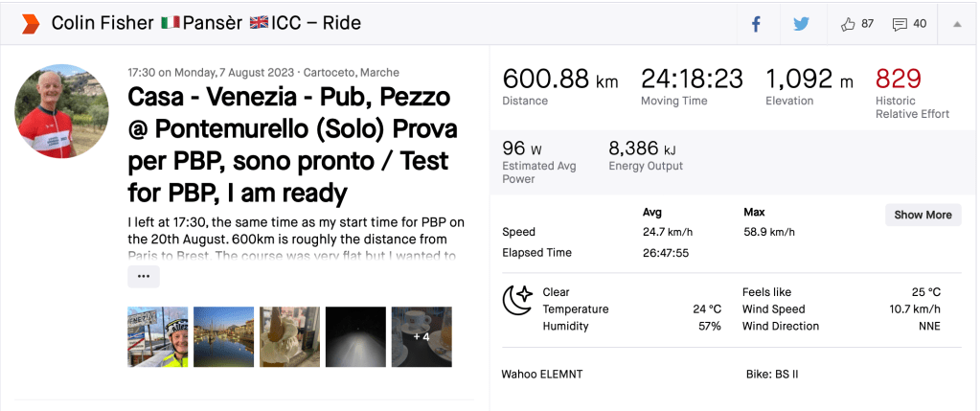This screenshot has height=411, width=980.
Task: Open the comments speech bubble icon
Action: coord(900,24)
